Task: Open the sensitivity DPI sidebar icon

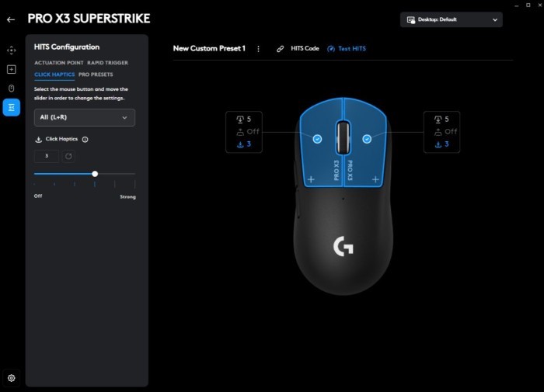Action: click(x=12, y=50)
